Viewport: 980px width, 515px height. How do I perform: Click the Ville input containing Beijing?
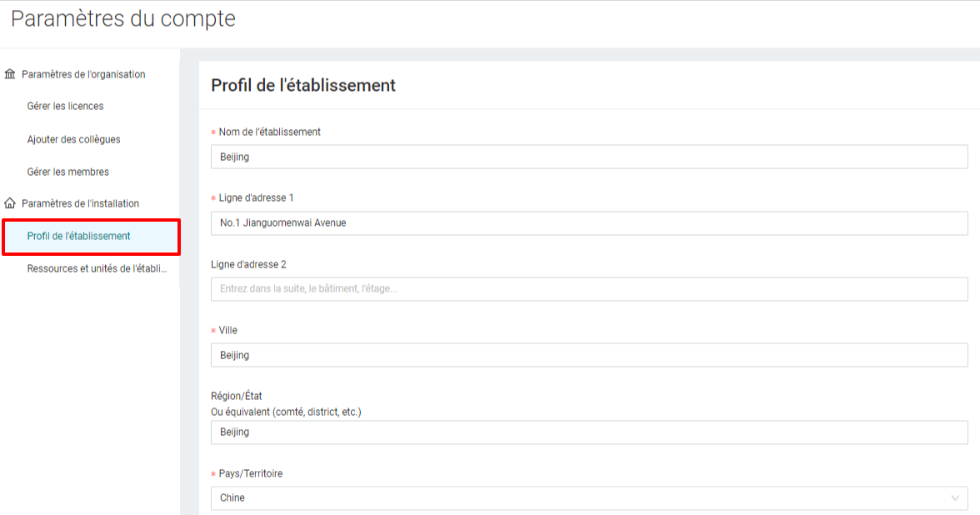[589, 355]
